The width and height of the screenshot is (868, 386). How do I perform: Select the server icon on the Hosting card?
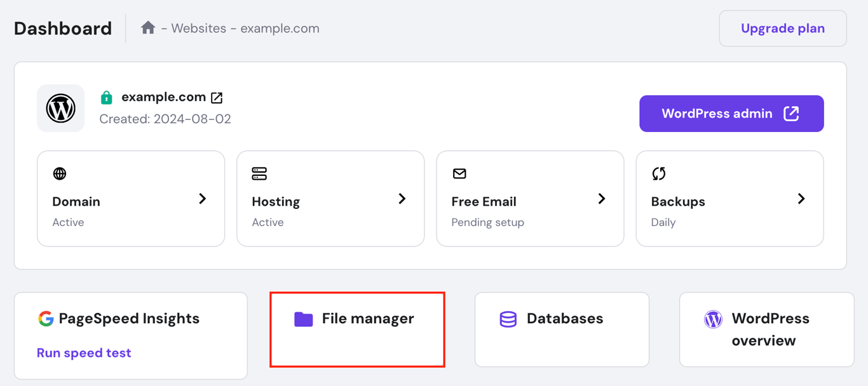259,173
